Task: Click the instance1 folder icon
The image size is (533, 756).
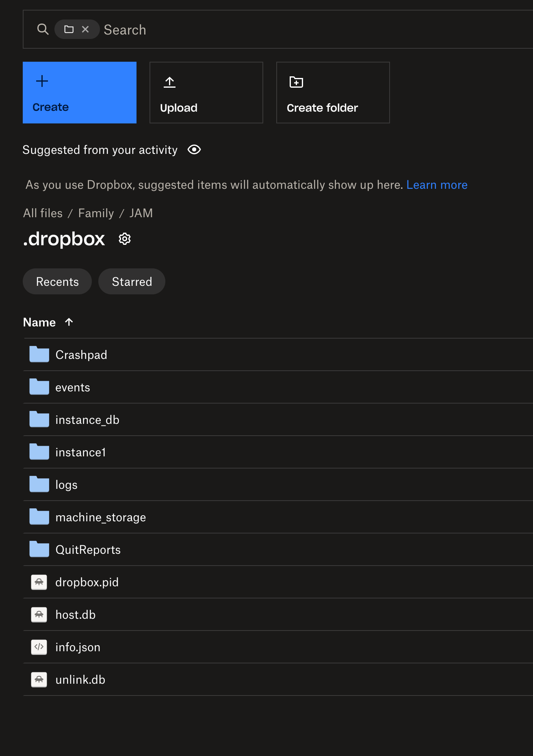Action: [39, 452]
